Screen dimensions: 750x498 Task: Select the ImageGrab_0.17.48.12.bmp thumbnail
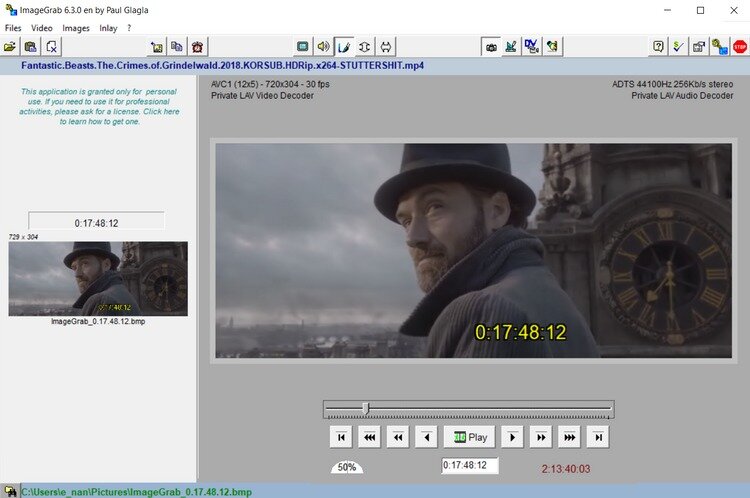coord(98,278)
